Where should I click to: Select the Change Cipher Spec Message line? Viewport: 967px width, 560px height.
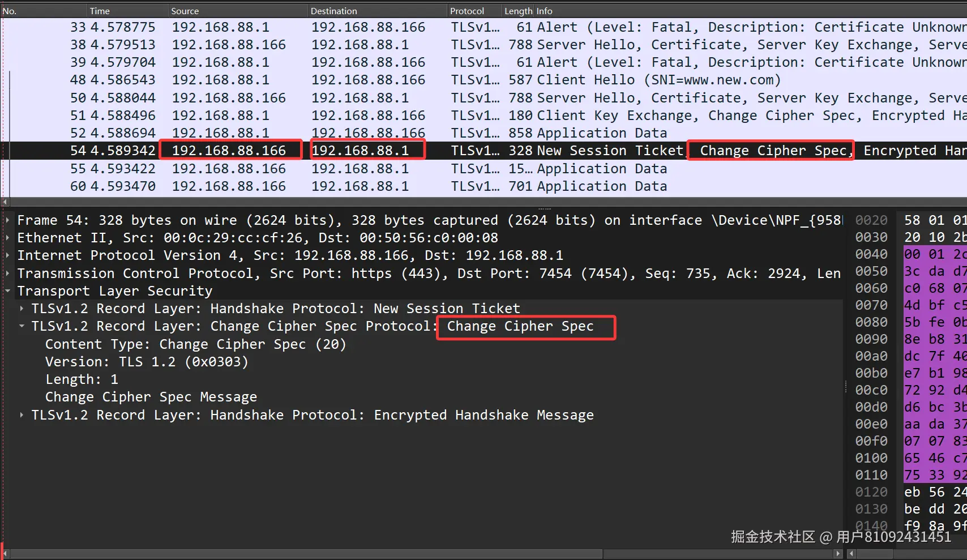(151, 397)
